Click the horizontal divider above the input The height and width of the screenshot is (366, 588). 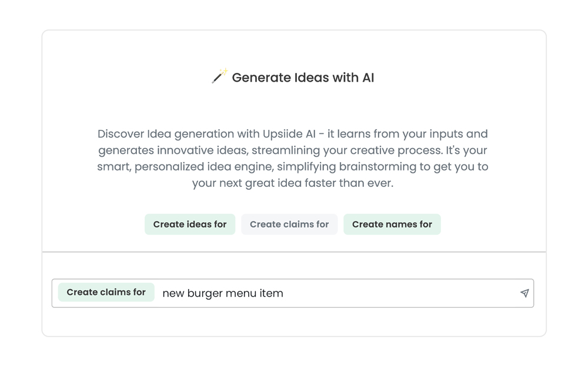[294, 252]
